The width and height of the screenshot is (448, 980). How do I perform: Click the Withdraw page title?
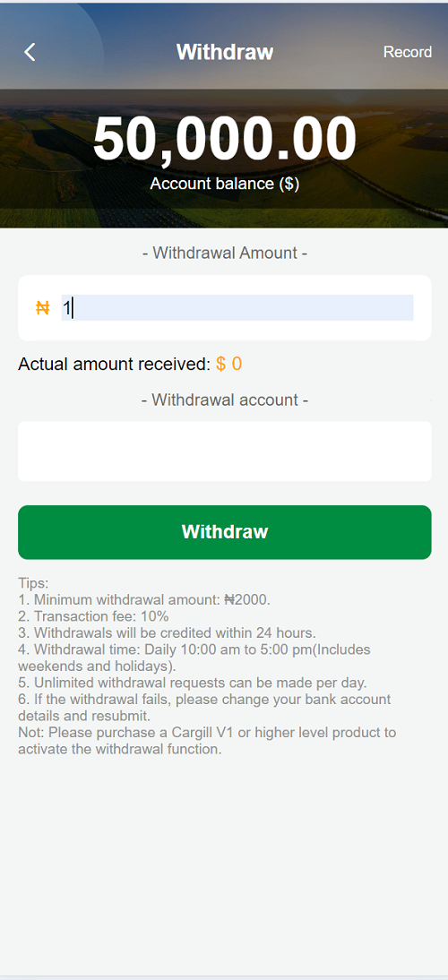225,52
